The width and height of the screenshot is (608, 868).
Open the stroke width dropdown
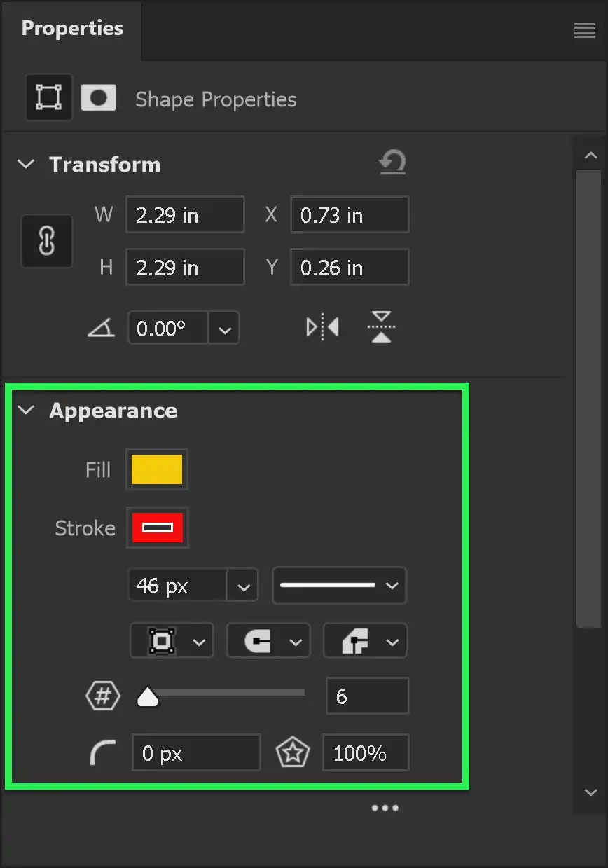click(x=243, y=586)
